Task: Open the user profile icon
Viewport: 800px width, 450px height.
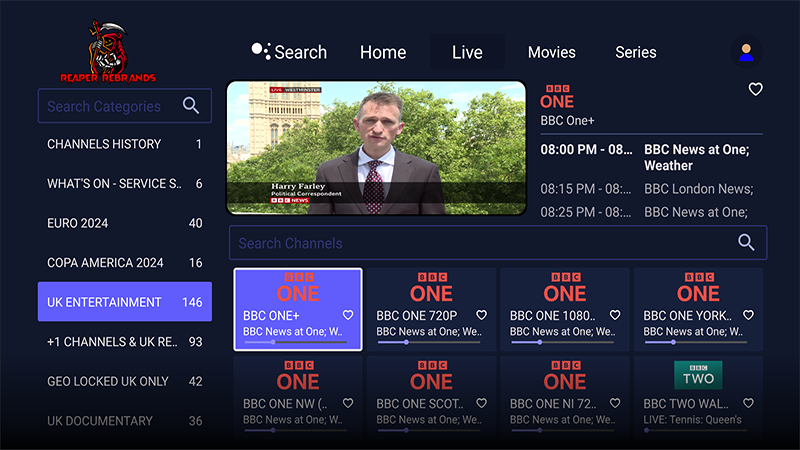Action: click(x=746, y=52)
